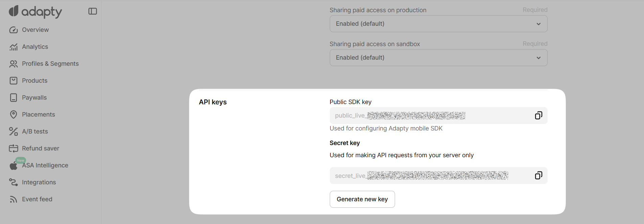This screenshot has width=644, height=224.
Task: Open Sharing paid access on production dropdown
Action: point(438,24)
